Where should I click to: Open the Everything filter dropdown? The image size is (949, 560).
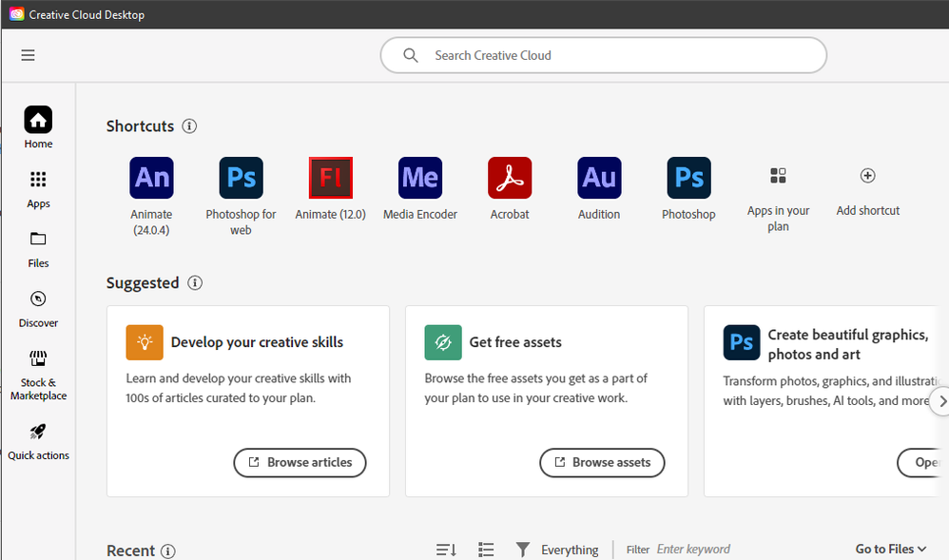pyautogui.click(x=557, y=550)
